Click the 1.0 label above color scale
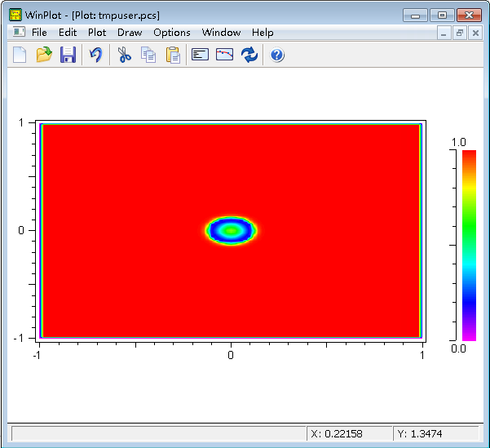The image size is (490, 448). coord(458,142)
